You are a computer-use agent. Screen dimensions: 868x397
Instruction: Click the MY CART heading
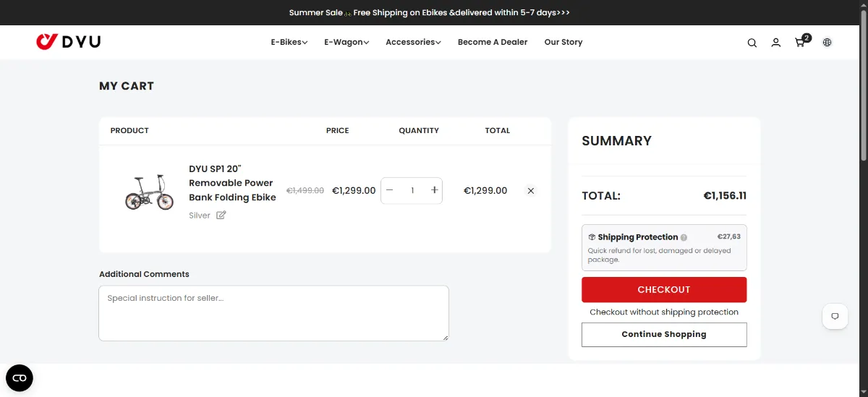pos(127,86)
